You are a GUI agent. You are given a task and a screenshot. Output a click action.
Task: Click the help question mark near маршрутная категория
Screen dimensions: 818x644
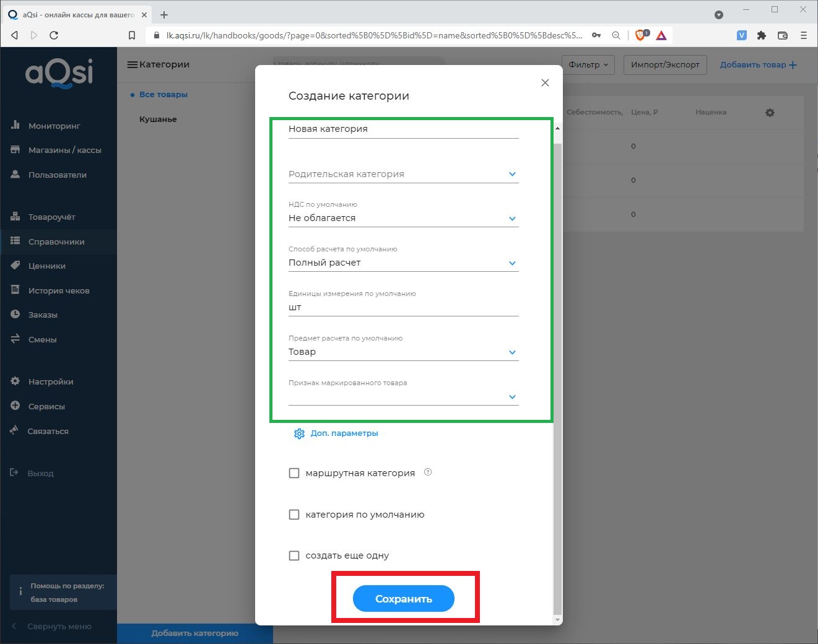pyautogui.click(x=428, y=472)
